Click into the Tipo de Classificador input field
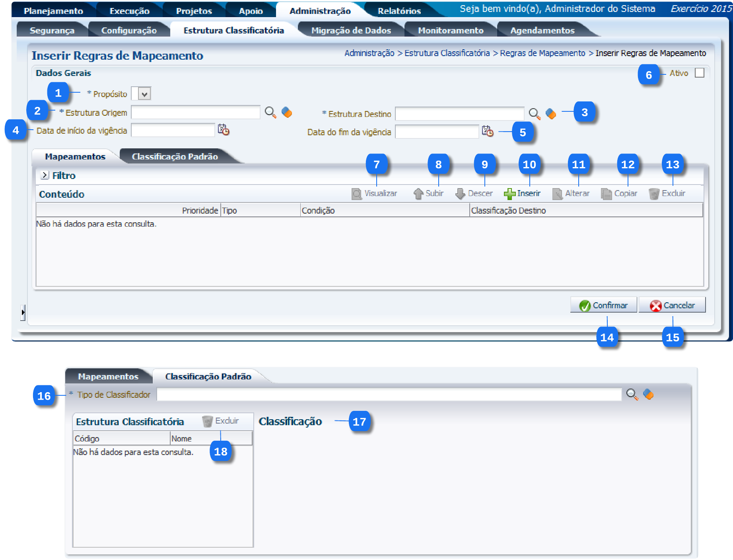The image size is (733, 560). (389, 395)
